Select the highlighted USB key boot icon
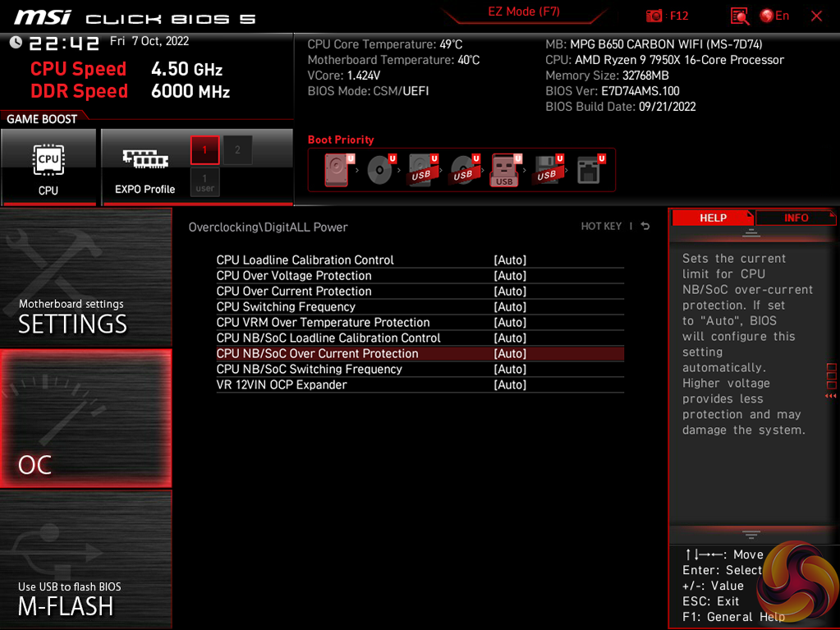Viewport: 840px width, 630px height. pos(505,170)
